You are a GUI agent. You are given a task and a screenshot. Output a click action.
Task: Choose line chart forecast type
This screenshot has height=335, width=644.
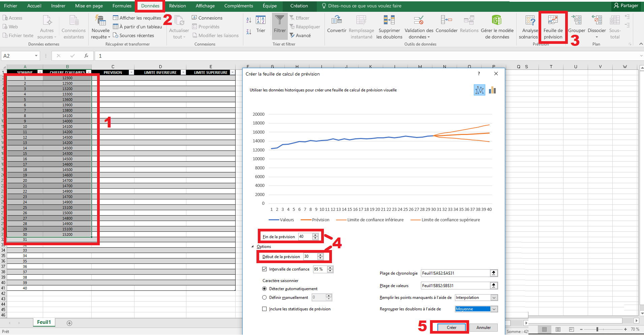tap(479, 90)
